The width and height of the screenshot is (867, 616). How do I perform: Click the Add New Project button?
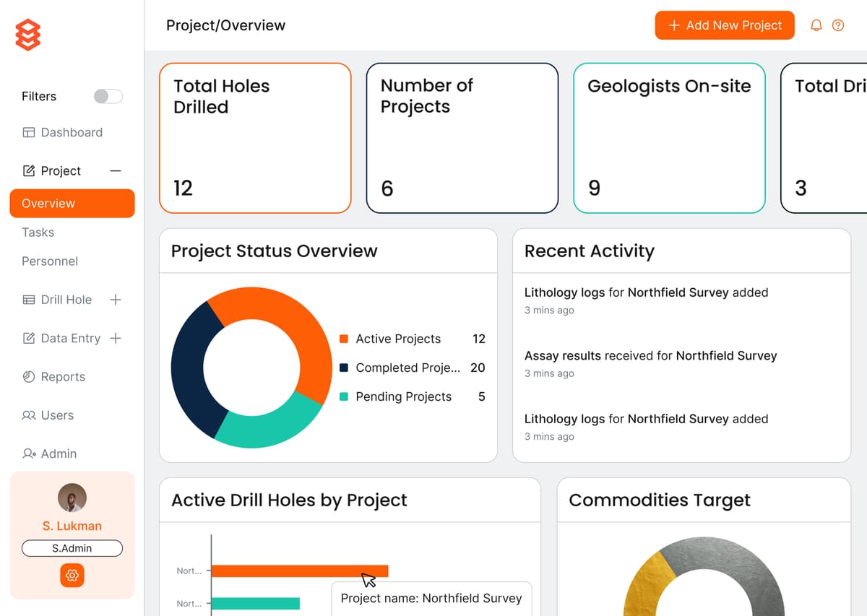point(725,25)
